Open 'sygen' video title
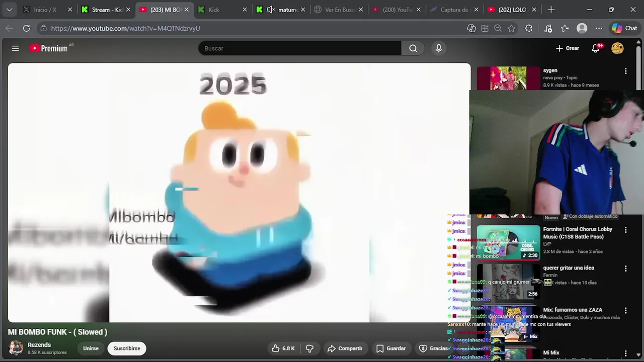Screen dimensions: 644x362 pos(550,70)
